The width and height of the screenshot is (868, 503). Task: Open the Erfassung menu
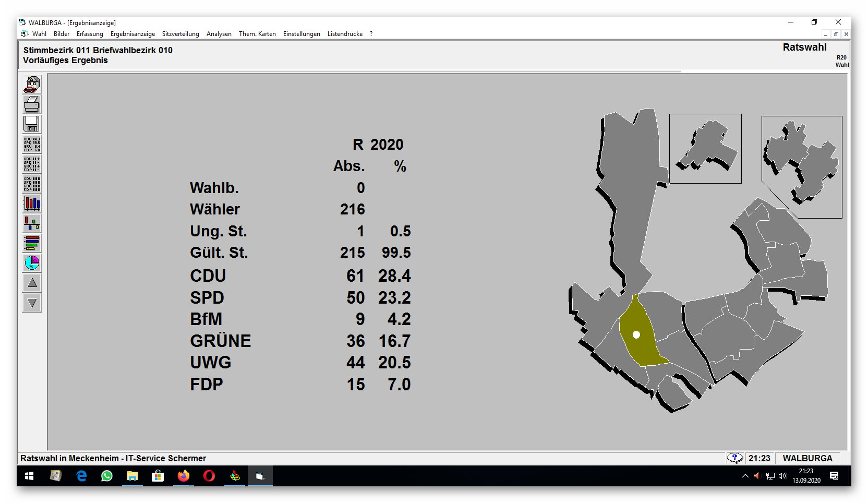point(90,34)
